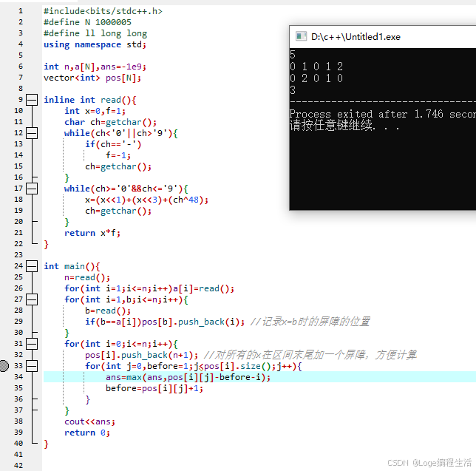Screen dimensions: 476x471
Task: Click 'for(int i=1;i<=n;i++)a[i]=read();' line
Action: coord(149,288)
